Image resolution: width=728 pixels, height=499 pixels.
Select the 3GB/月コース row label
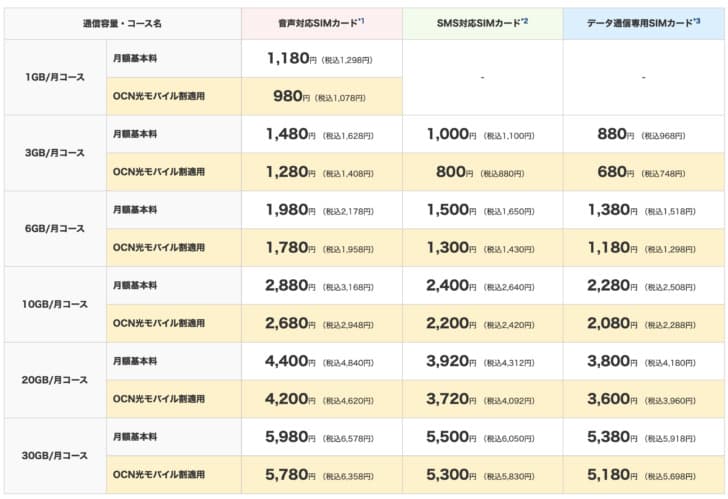55,153
